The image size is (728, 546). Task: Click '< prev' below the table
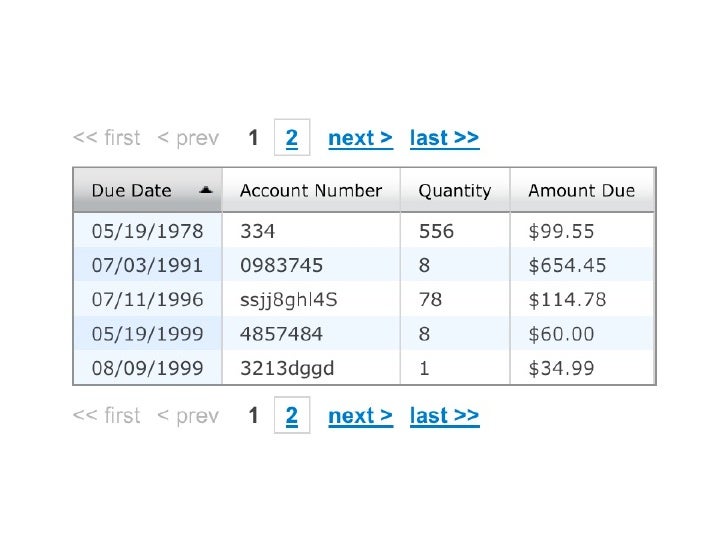coord(188,416)
